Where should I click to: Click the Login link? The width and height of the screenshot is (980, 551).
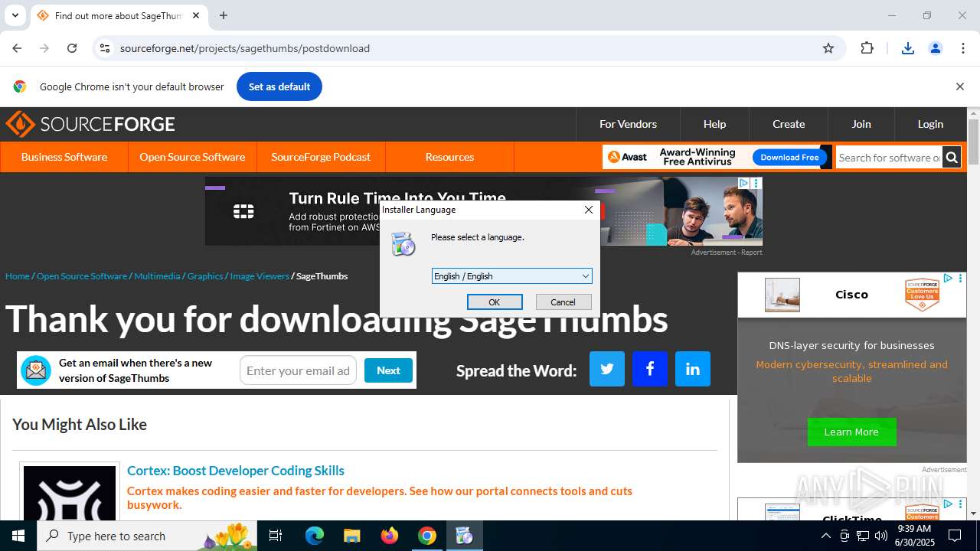(930, 124)
